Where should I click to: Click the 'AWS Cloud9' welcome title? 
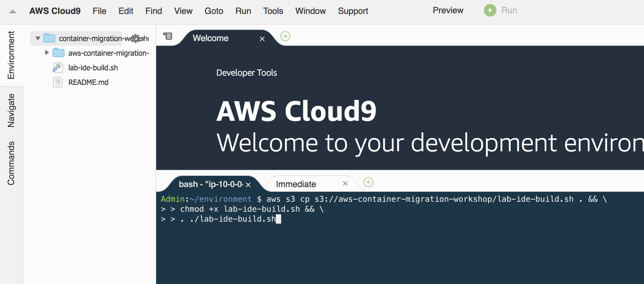tap(296, 111)
